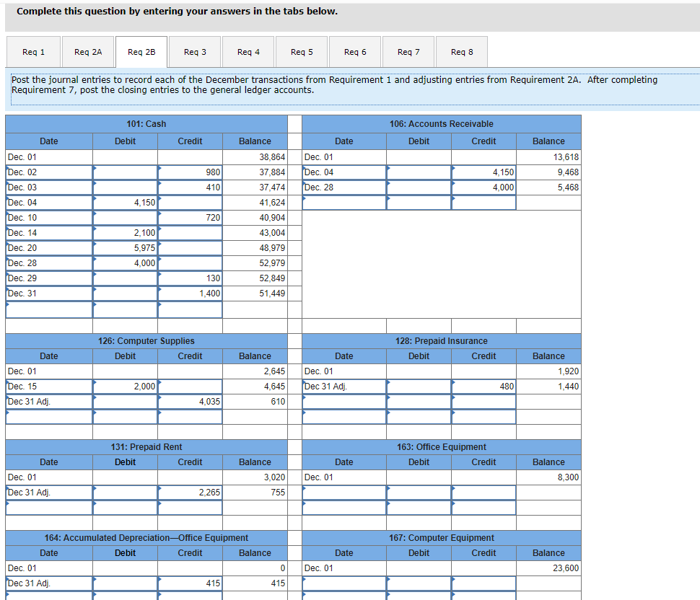Viewport: 700px width, 600px height.
Task: Click the blank debit cell in Office Equipment
Action: click(419, 492)
